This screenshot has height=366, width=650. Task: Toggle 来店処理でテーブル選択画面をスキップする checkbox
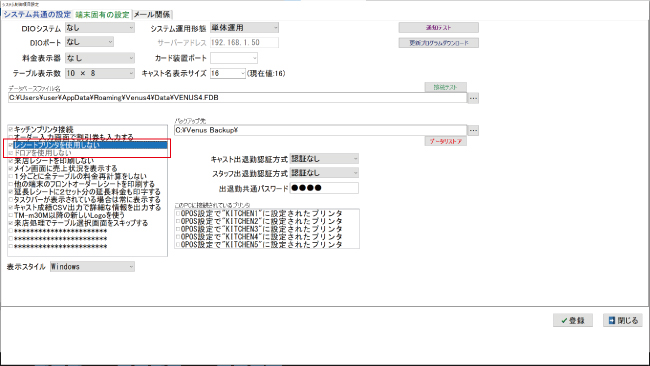11,223
